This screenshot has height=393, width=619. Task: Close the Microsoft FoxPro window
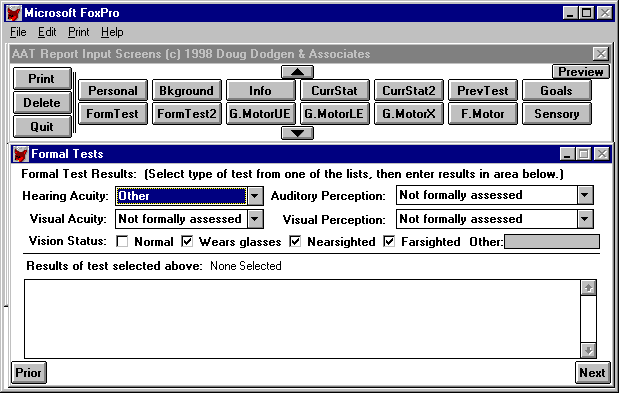tap(604, 13)
